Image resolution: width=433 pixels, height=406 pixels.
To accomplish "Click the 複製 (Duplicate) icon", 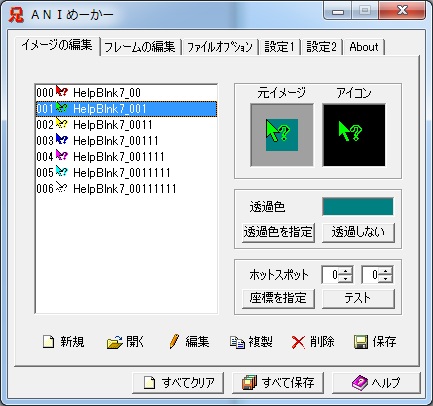I will point(237,342).
